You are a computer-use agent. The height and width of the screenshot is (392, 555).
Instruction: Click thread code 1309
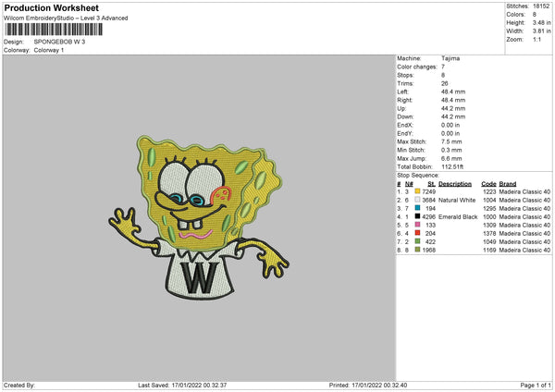(x=489, y=225)
